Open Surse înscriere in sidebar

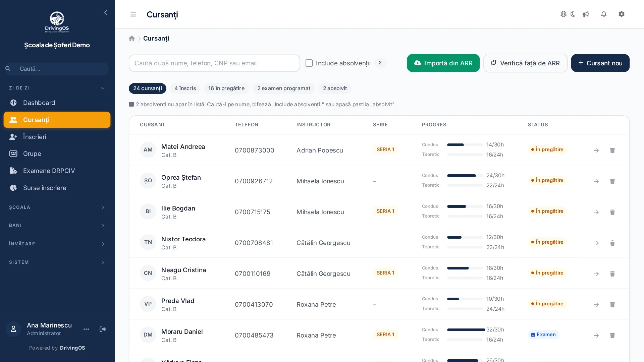point(57,188)
